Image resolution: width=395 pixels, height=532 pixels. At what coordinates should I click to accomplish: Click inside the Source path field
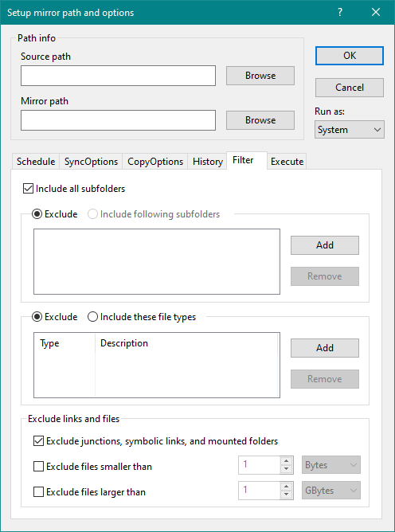tap(118, 76)
